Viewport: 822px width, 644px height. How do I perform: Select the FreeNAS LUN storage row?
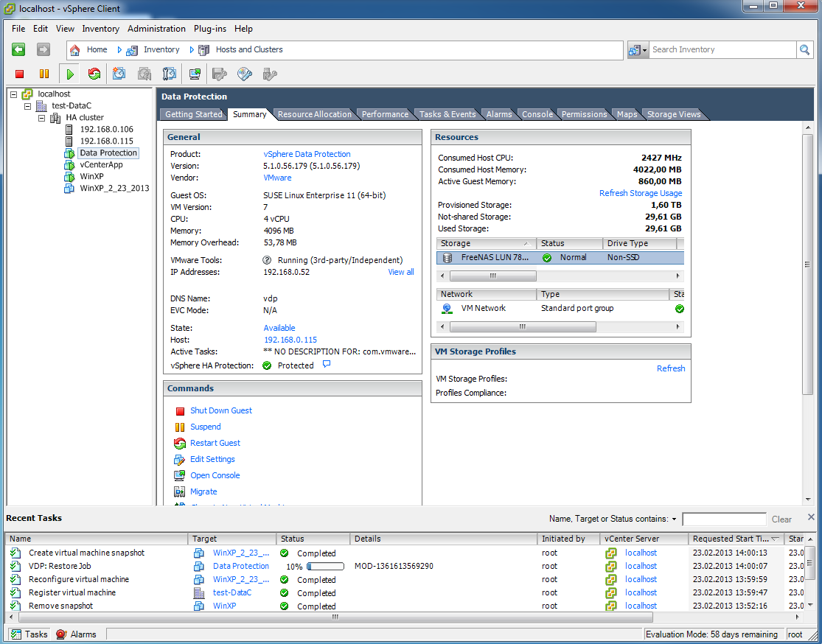(x=560, y=257)
